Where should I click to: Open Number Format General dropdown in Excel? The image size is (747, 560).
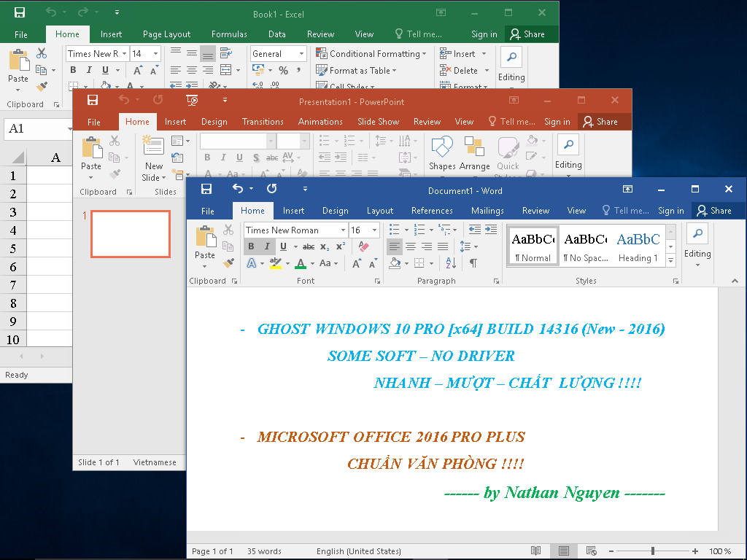pos(301,54)
